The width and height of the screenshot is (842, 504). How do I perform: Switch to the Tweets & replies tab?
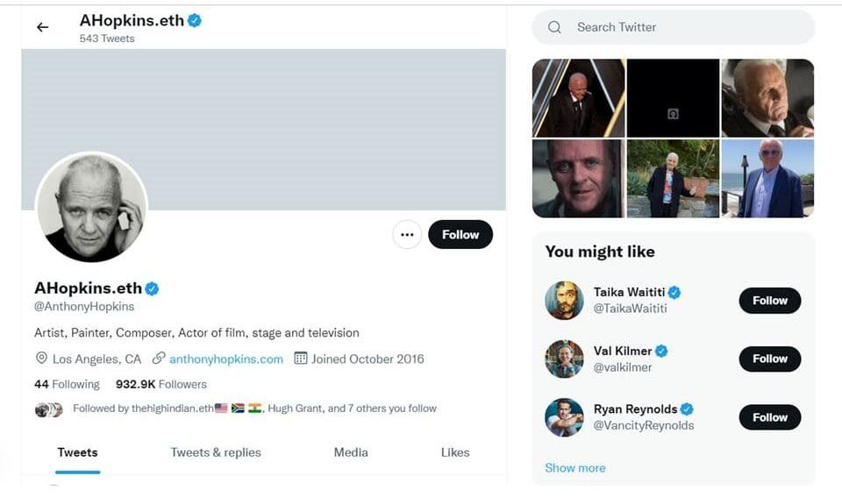[216, 452]
